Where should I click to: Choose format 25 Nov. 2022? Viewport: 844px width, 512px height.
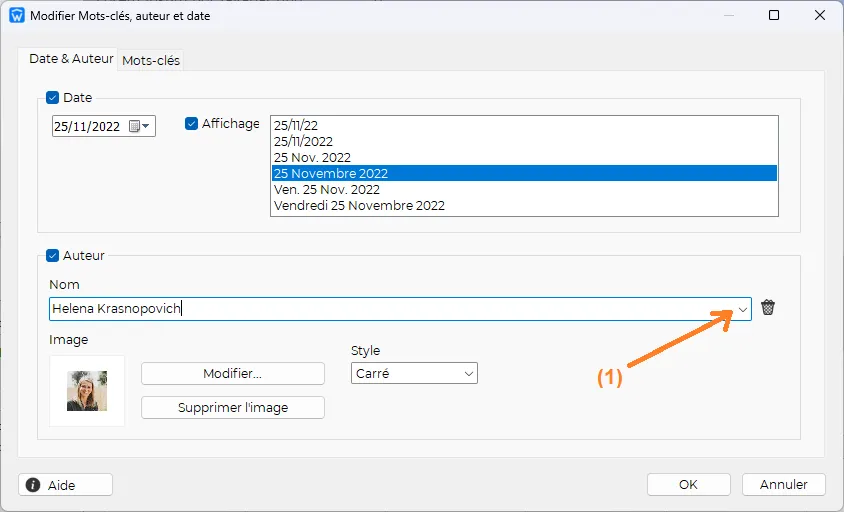point(524,157)
